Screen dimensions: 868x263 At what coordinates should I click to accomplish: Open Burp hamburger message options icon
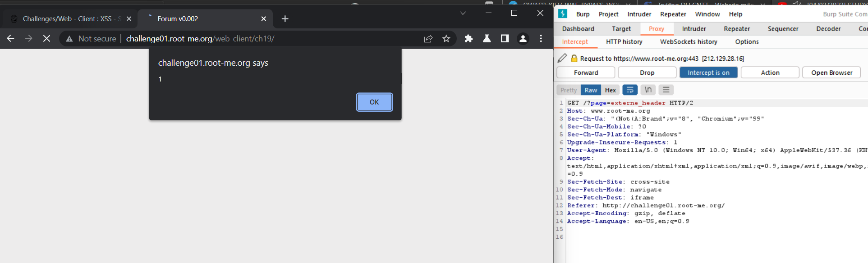coord(666,90)
